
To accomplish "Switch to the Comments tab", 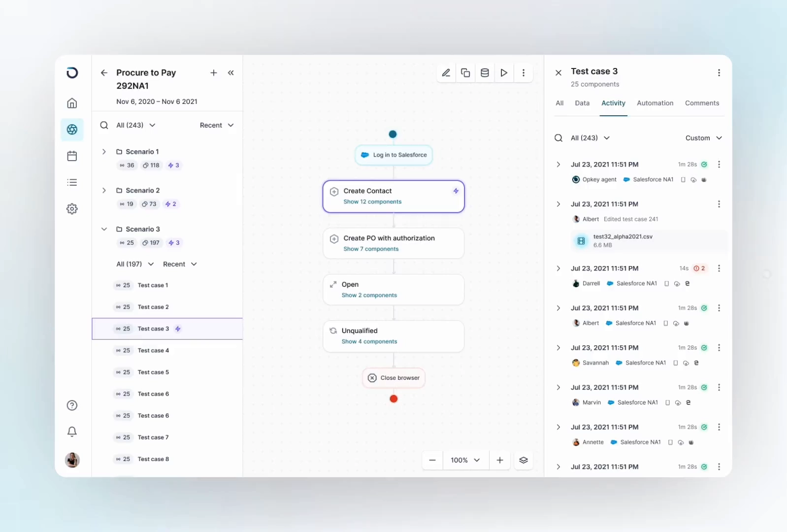I will pyautogui.click(x=702, y=103).
